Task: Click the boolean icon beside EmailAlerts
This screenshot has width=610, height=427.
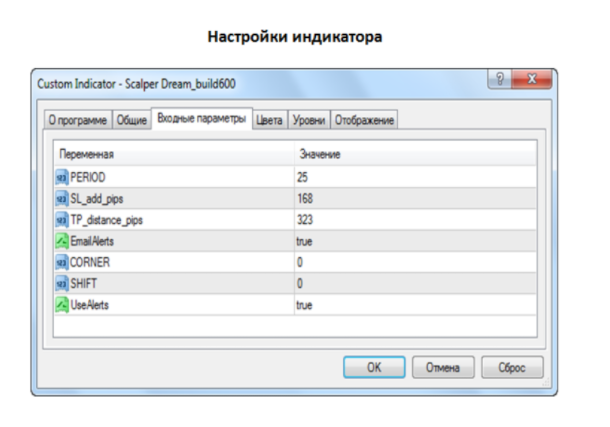Action: coord(62,241)
